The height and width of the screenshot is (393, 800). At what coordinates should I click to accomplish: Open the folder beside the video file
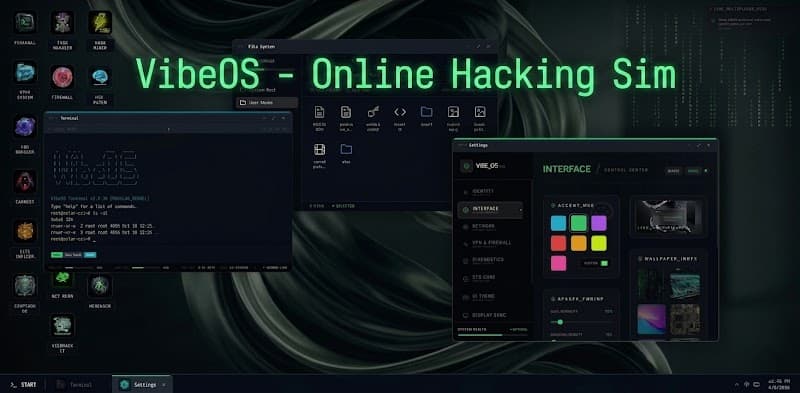346,150
